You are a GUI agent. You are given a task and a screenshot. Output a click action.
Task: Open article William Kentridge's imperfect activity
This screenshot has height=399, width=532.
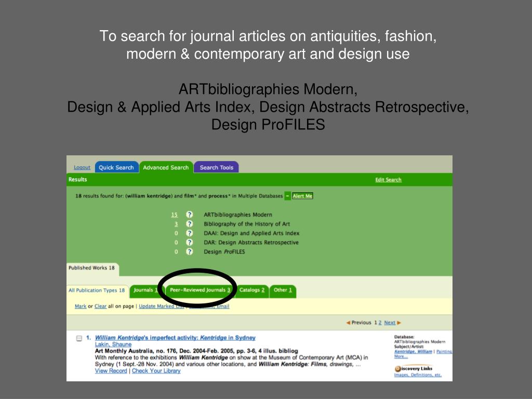pos(175,338)
